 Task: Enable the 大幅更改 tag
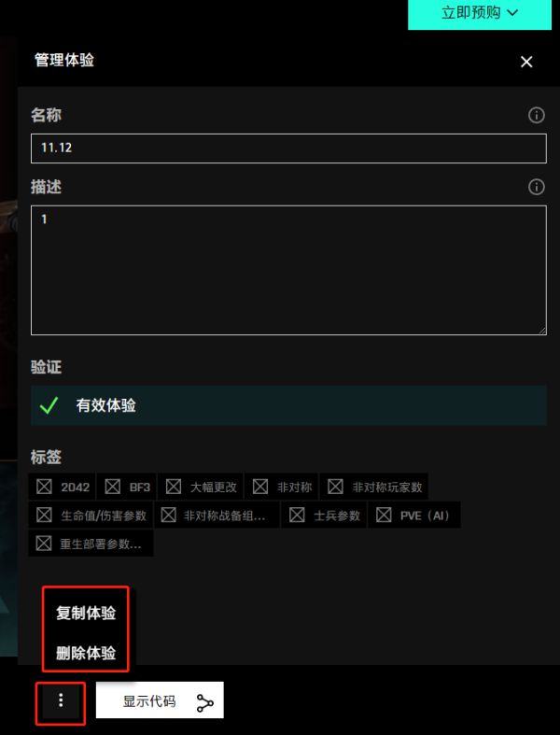(x=174, y=487)
